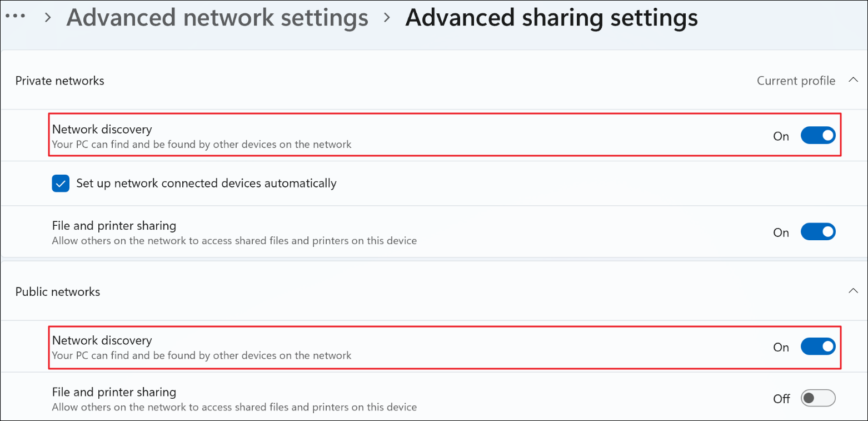Viewport: 868px width, 421px height.
Task: Click the Set up network connected devices text
Action: tap(206, 183)
